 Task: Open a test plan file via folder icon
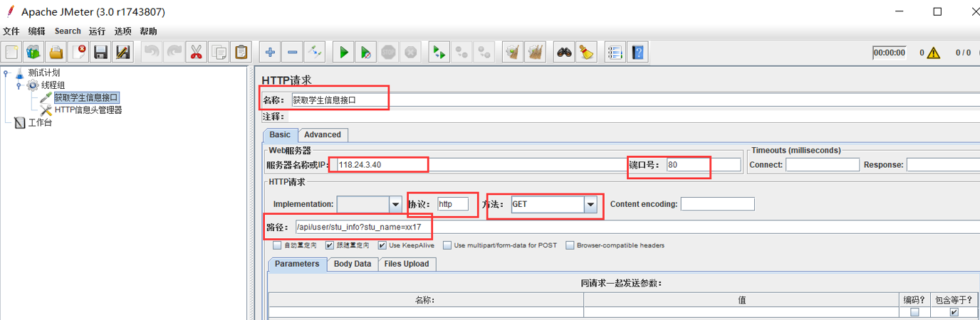coord(56,52)
